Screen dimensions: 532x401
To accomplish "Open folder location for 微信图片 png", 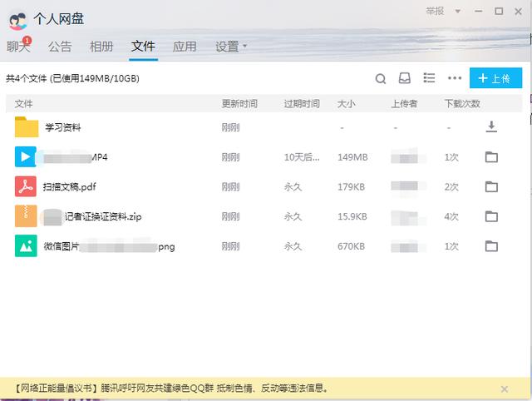I will [491, 246].
